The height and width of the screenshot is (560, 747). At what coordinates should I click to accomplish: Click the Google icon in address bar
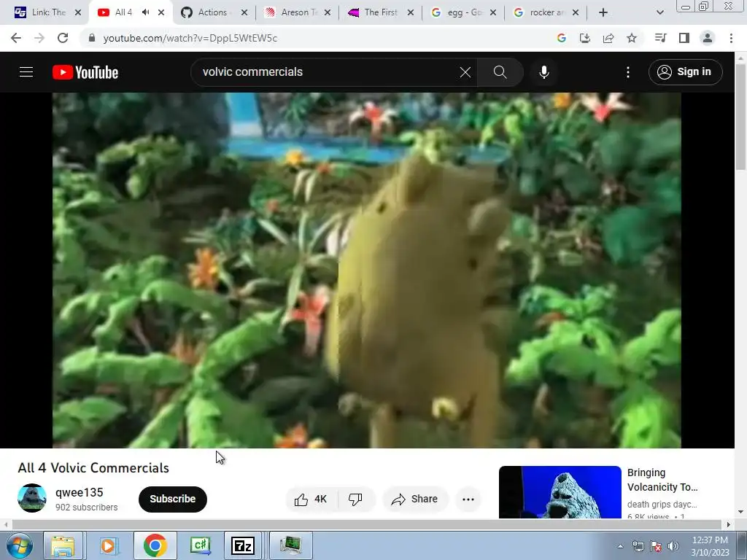[x=561, y=38]
